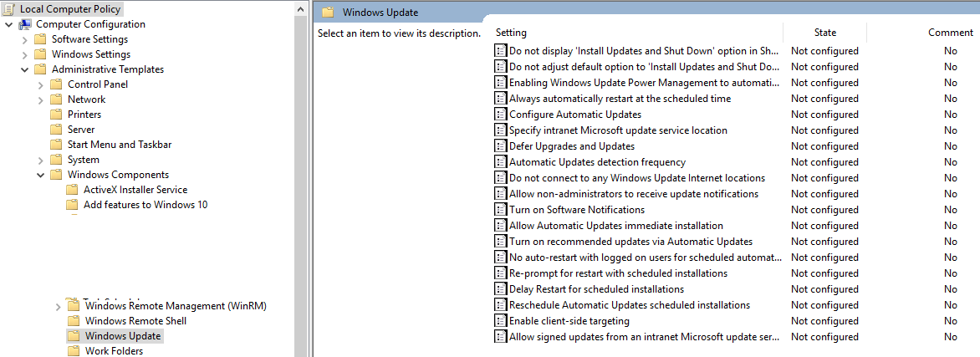Click the Windows Remote Shell folder icon

click(x=74, y=321)
